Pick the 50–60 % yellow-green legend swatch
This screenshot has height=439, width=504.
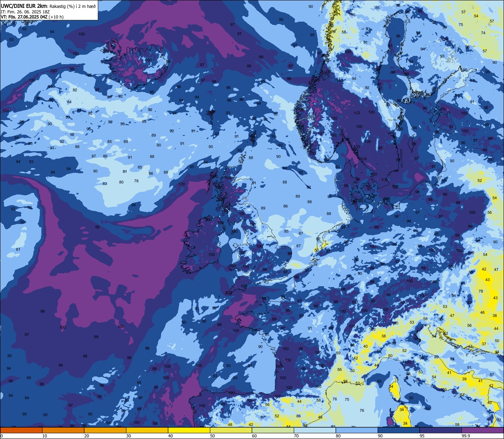tap(231, 430)
